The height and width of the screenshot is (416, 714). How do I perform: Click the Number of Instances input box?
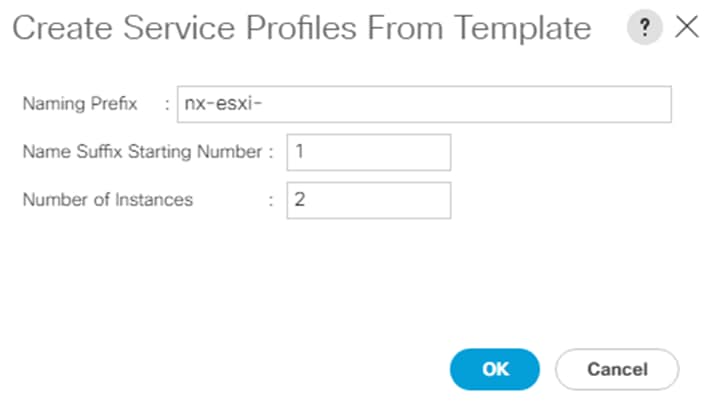(x=368, y=199)
